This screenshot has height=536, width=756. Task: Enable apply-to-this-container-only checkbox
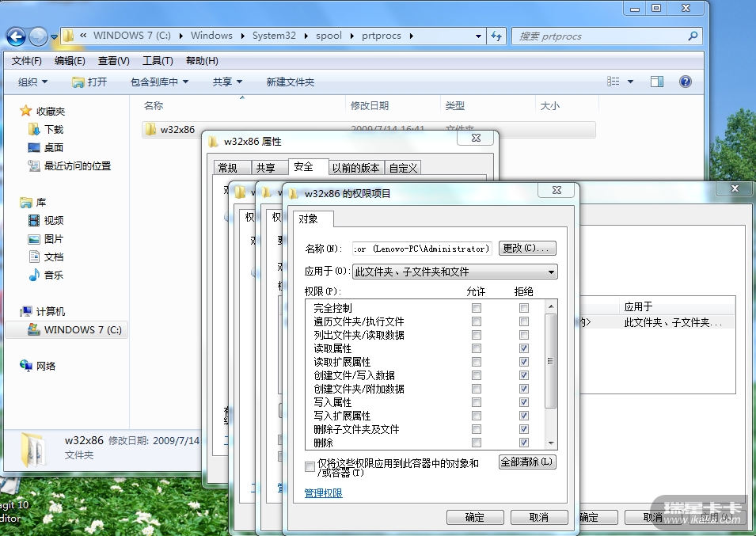[x=310, y=467]
